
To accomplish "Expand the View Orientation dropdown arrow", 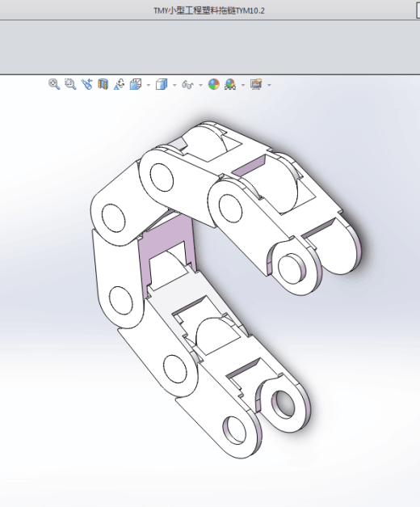I will pos(149,85).
